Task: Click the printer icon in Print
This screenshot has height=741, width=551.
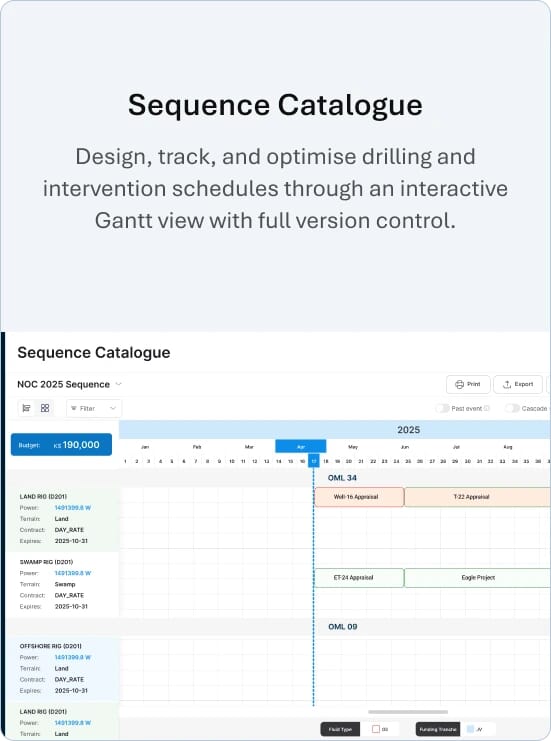Action: click(x=459, y=384)
